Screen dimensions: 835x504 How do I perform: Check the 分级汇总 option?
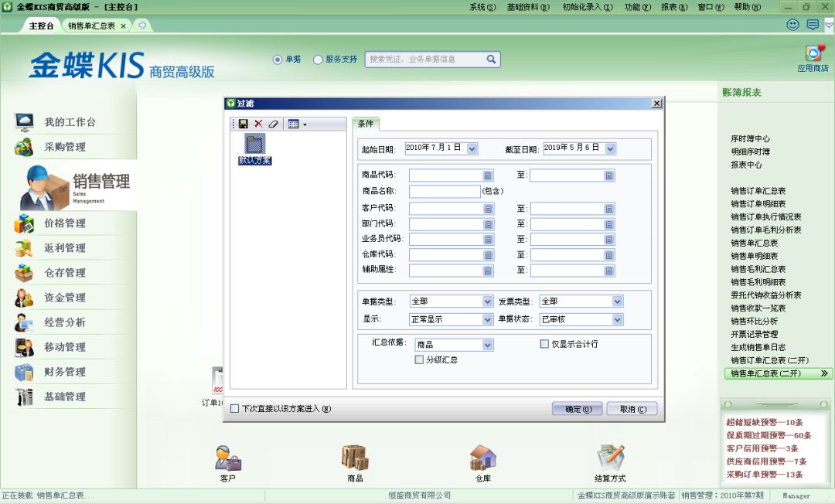coord(421,359)
